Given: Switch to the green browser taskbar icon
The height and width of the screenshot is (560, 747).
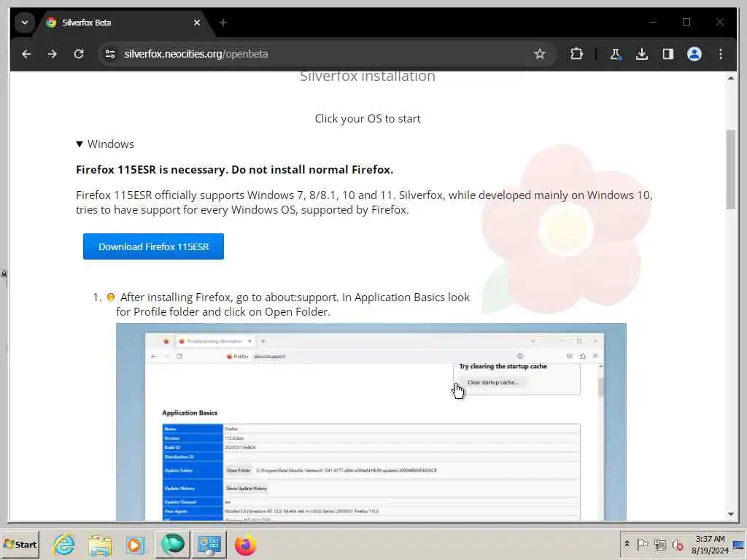Looking at the screenshot, I should pos(172,544).
